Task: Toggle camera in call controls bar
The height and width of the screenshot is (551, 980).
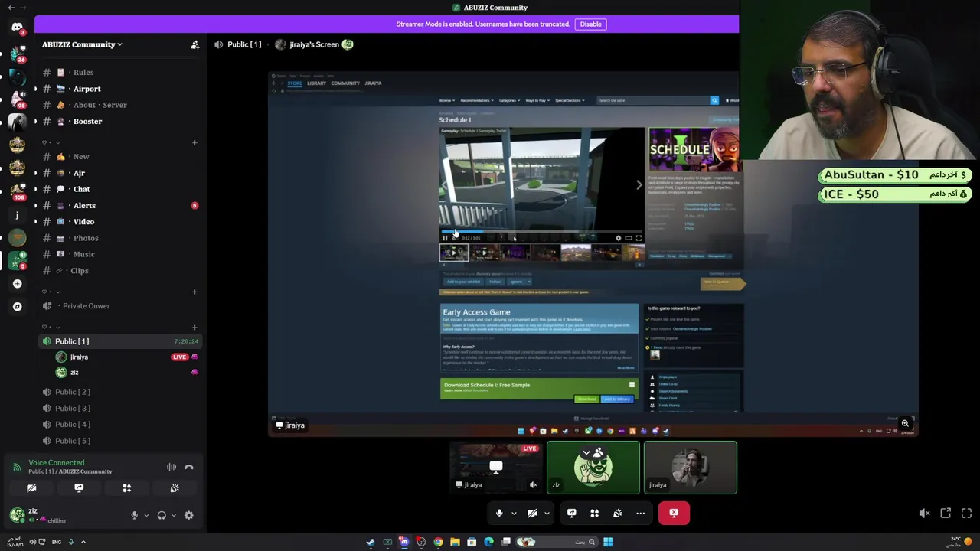Action: pos(532,513)
